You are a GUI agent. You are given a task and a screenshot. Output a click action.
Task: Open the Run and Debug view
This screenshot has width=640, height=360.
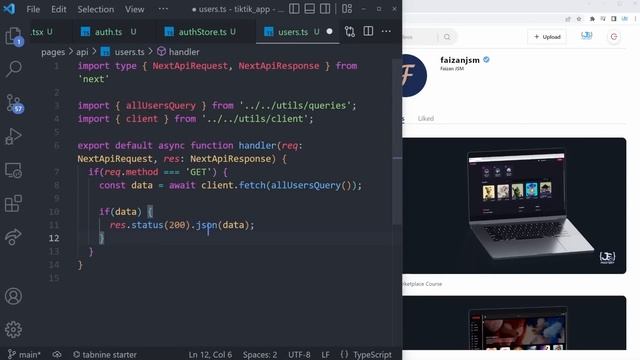[13, 136]
